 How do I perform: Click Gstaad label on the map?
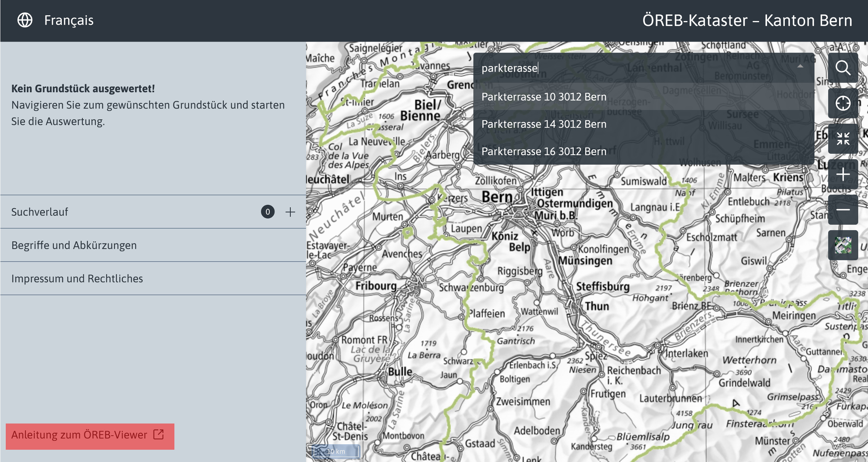tap(480, 443)
